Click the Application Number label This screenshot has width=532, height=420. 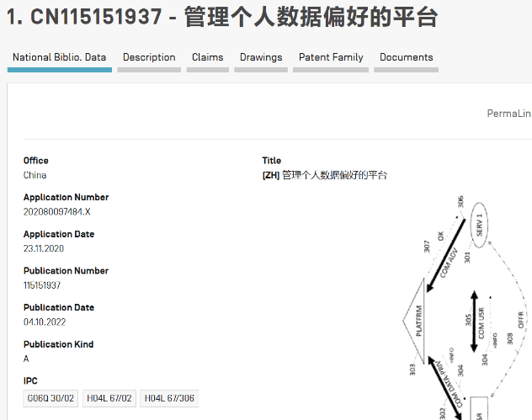[x=66, y=197]
